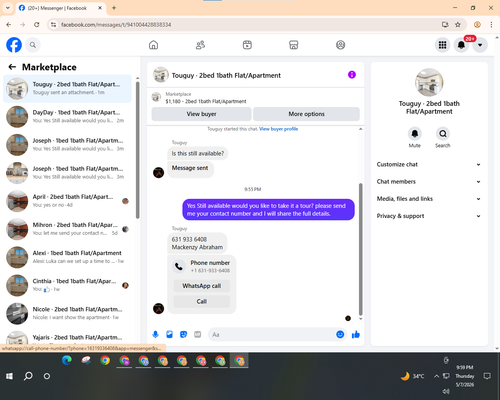This screenshot has height=400, width=500.
Task: Open the notifications bell with 20+ badge
Action: point(461,45)
